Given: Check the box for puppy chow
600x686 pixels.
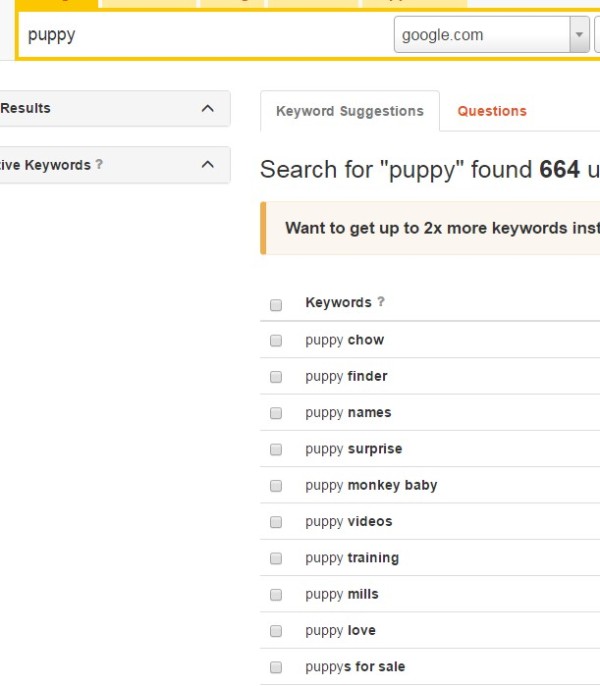Looking at the screenshot, I should click(276, 340).
